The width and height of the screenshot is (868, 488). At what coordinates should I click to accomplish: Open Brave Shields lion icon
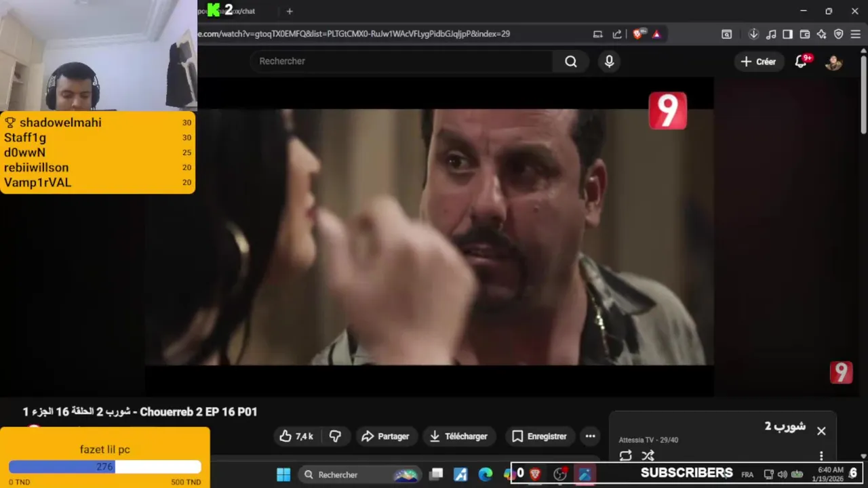[x=638, y=34]
